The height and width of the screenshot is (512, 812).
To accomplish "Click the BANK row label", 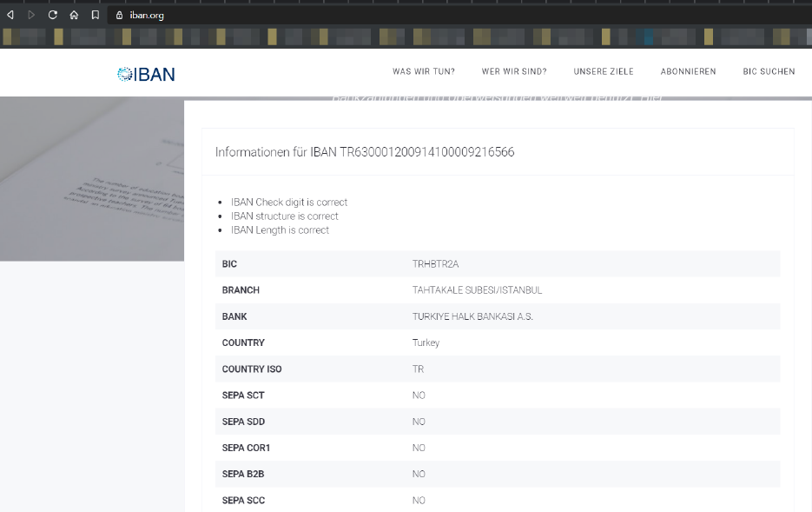I will 234,316.
